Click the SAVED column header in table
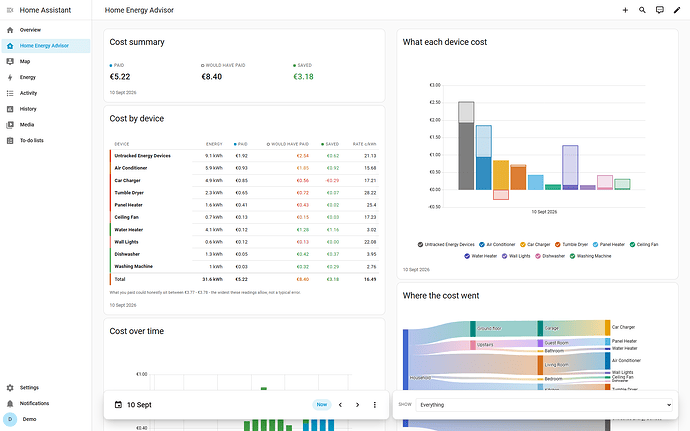This screenshot has height=431, width=690. coord(330,144)
